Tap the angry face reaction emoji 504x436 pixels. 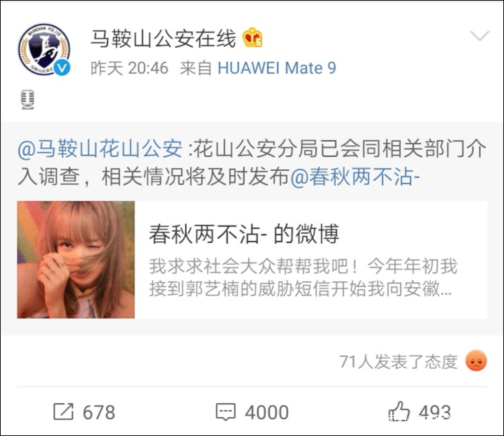click(476, 361)
